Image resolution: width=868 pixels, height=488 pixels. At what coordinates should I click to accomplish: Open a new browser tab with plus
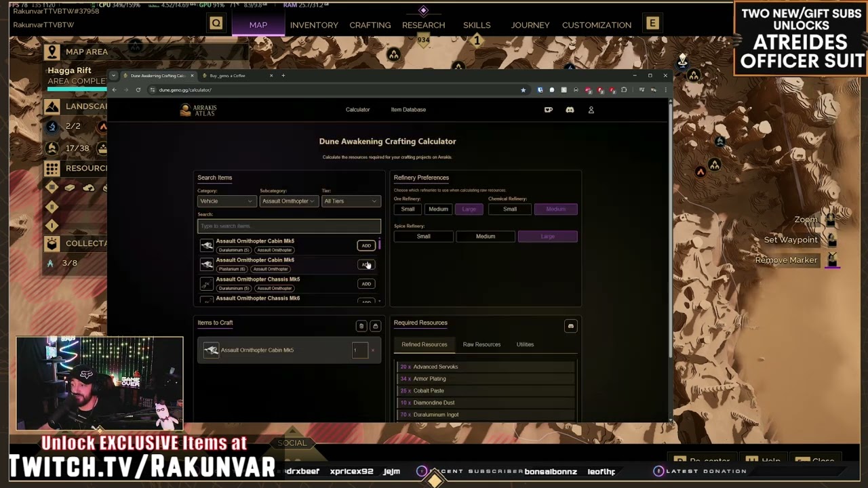(x=283, y=75)
